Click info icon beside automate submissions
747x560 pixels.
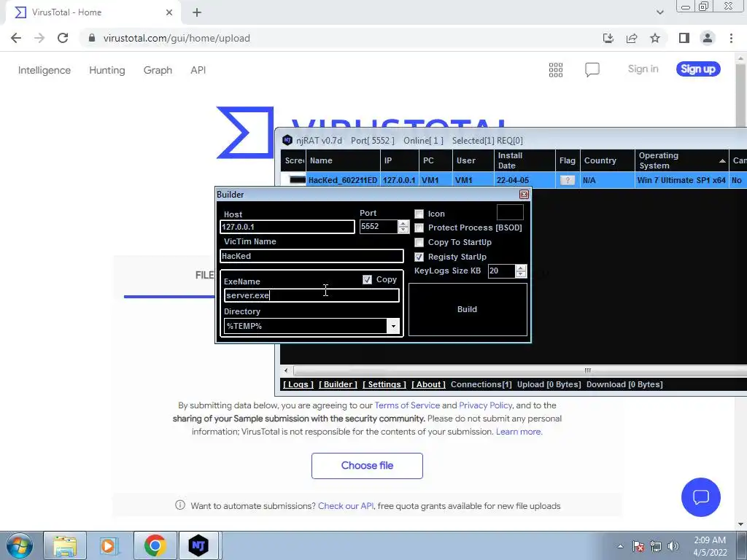(x=180, y=505)
